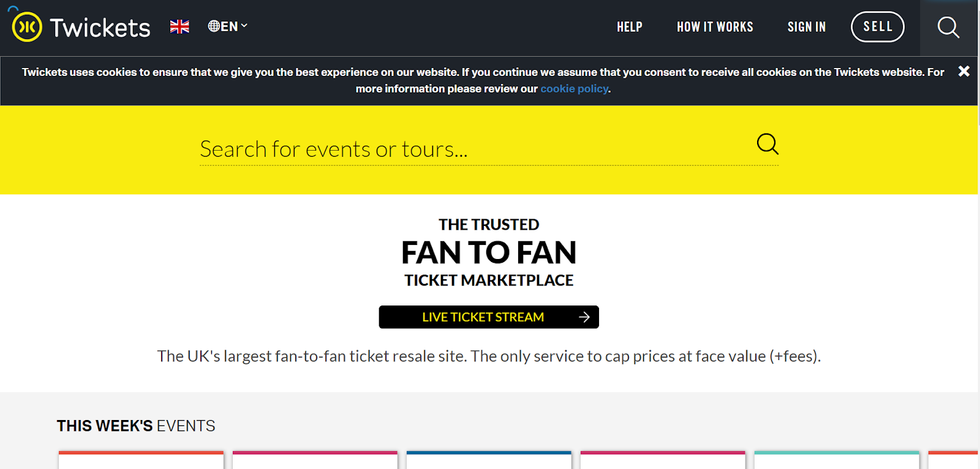Select the event card with the blue top border

point(489,460)
